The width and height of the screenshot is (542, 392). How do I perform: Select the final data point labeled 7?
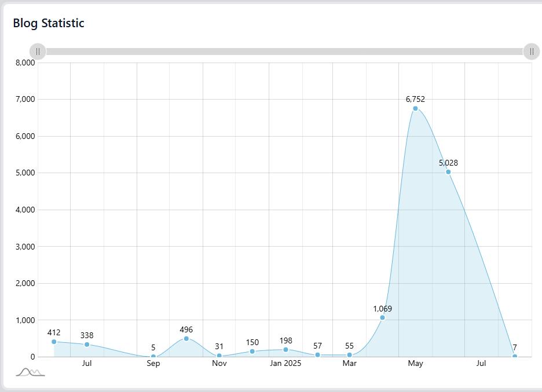[514, 356]
